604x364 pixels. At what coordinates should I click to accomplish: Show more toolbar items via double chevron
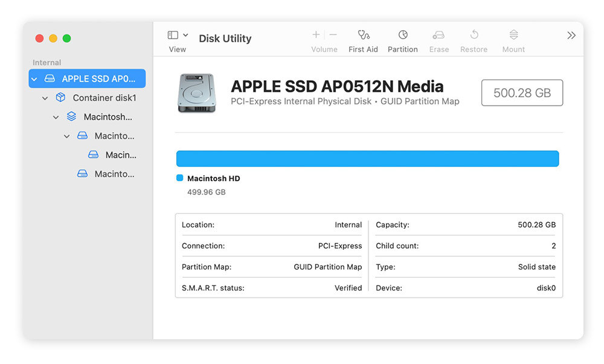(x=571, y=36)
